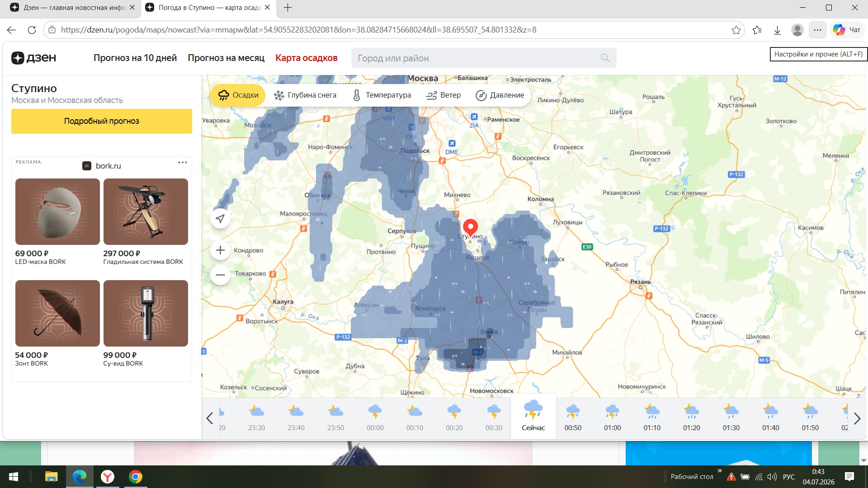This screenshot has width=868, height=488.
Task: Click the red Ступино location pin
Action: [x=471, y=227]
